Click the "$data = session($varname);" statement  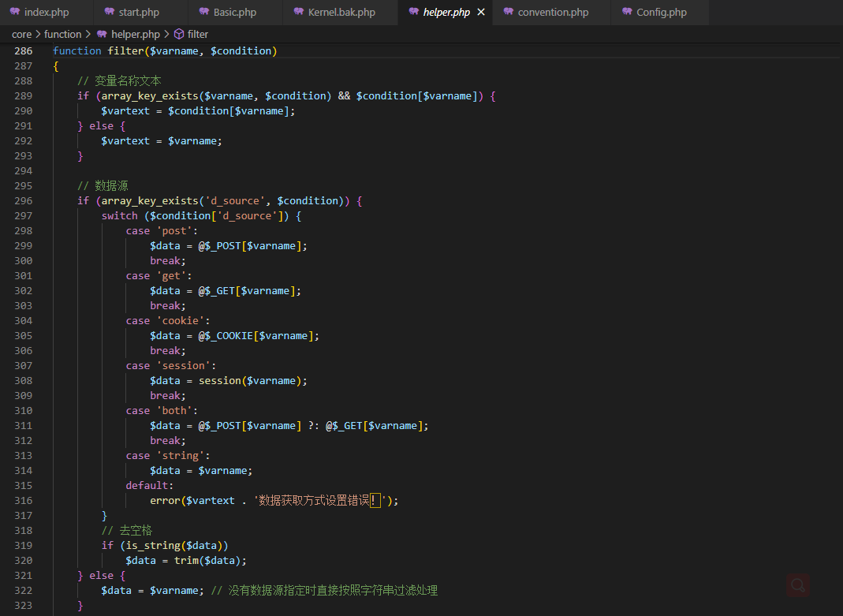pos(229,381)
